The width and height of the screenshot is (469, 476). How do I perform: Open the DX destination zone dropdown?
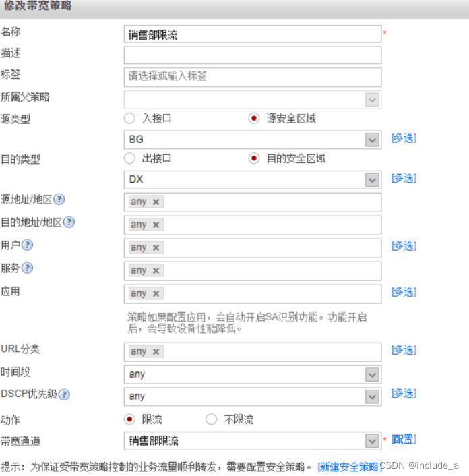click(x=372, y=180)
